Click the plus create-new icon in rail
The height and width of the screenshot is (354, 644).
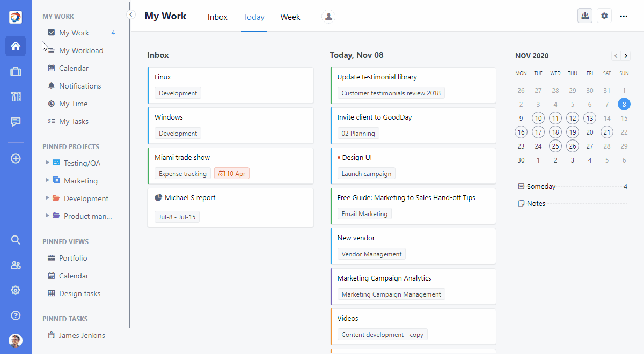[x=16, y=158]
